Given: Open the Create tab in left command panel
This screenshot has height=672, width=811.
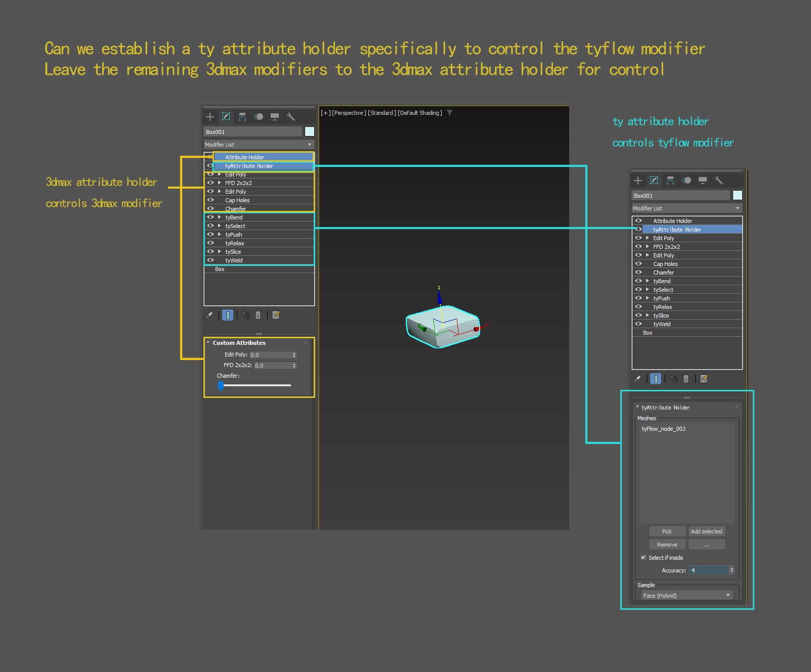Looking at the screenshot, I should [210, 117].
